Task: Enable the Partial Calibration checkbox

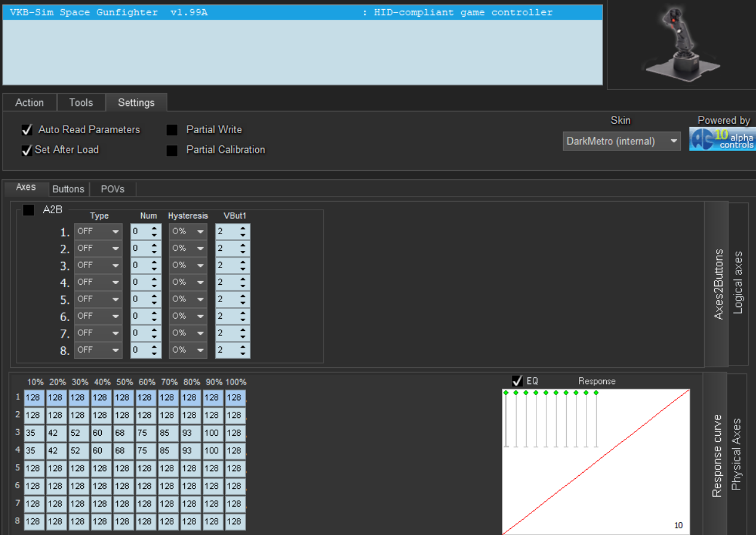Action: pyautogui.click(x=173, y=150)
